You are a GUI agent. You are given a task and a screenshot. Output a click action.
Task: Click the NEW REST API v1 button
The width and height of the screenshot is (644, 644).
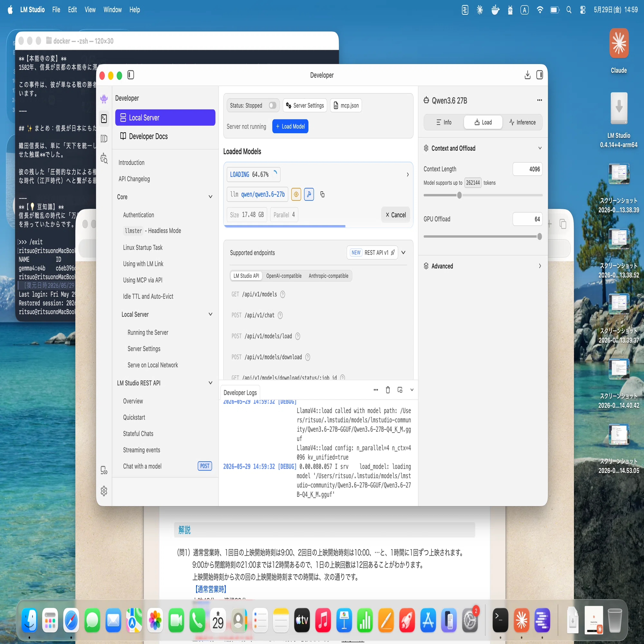[x=372, y=253]
